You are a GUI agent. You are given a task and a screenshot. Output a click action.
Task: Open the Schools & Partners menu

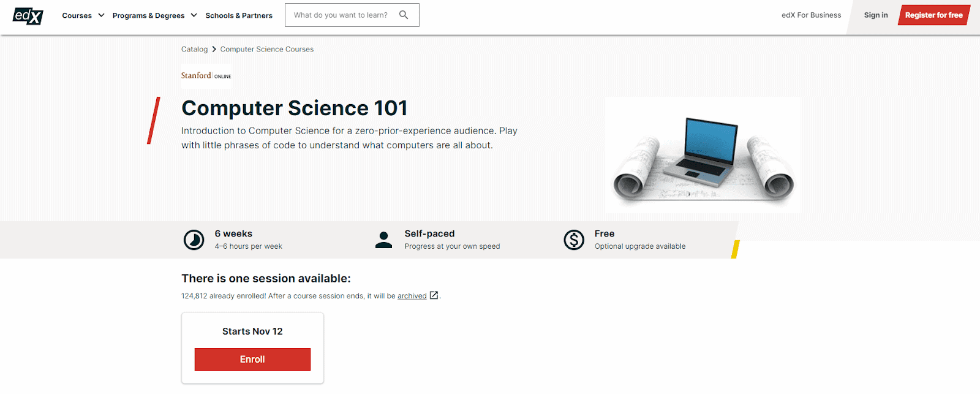coord(239,15)
